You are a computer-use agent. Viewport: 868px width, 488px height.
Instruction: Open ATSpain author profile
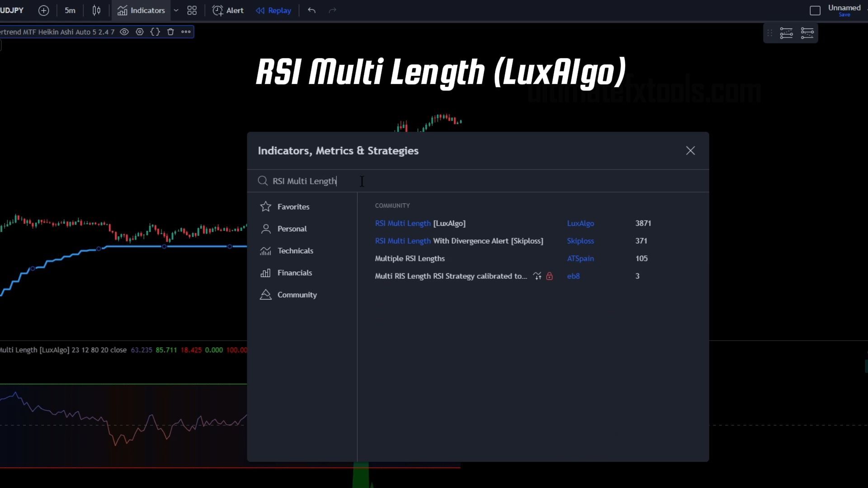click(x=580, y=258)
